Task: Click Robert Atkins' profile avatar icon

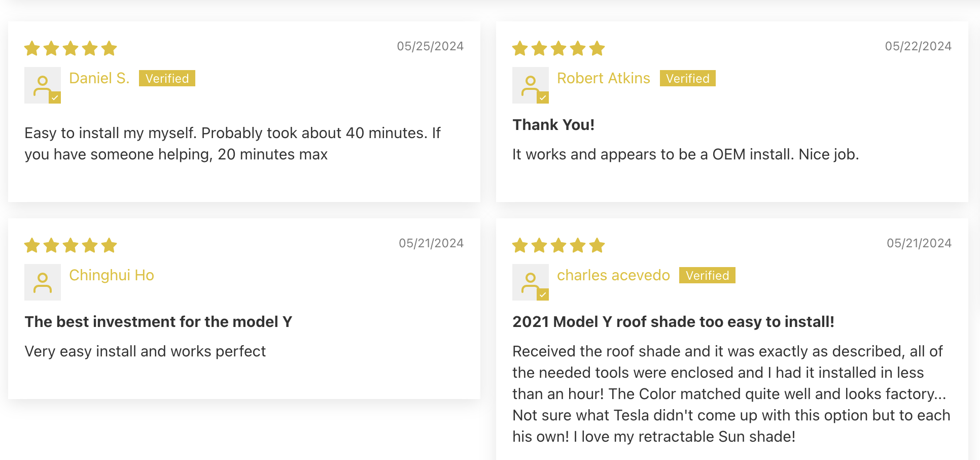Action: pos(531,85)
